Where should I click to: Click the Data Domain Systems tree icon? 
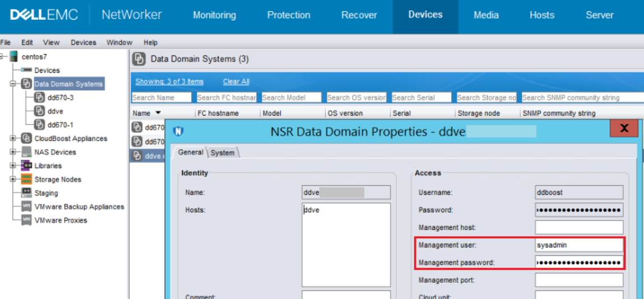click(26, 84)
